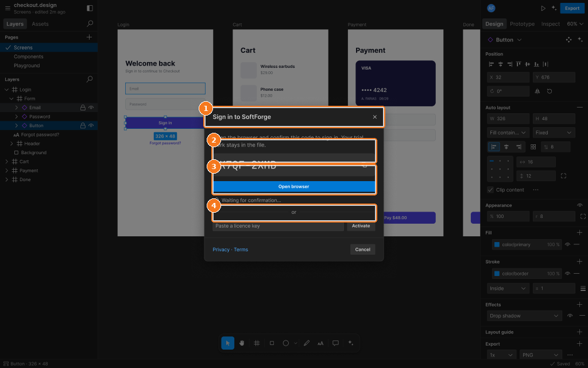Hide the color/primary fill
Screen dimensions: 588x368
coord(567,244)
